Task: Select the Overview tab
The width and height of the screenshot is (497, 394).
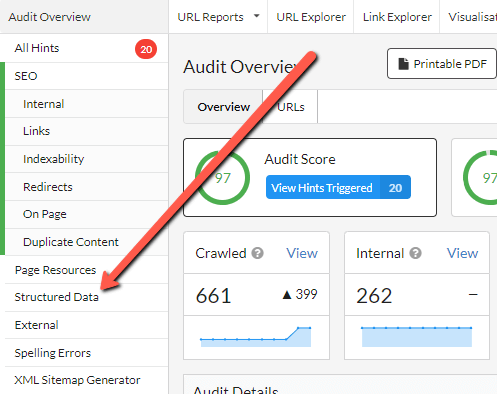Action: pos(223,107)
